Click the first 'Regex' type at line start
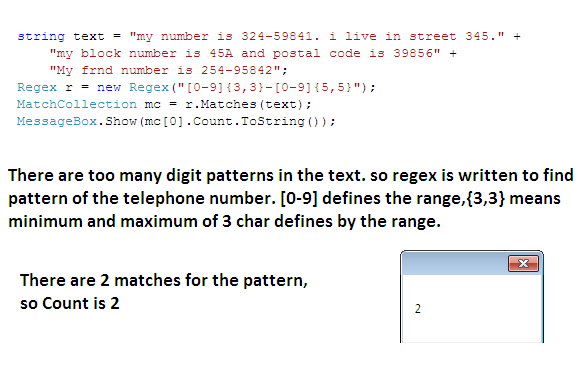578x378 pixels. (37, 87)
